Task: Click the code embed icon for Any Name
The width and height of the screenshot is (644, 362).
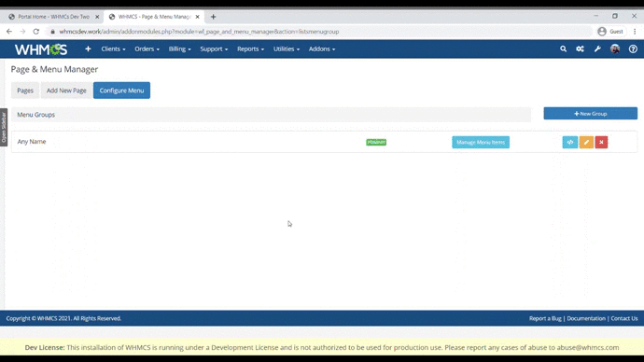Action: [x=570, y=142]
